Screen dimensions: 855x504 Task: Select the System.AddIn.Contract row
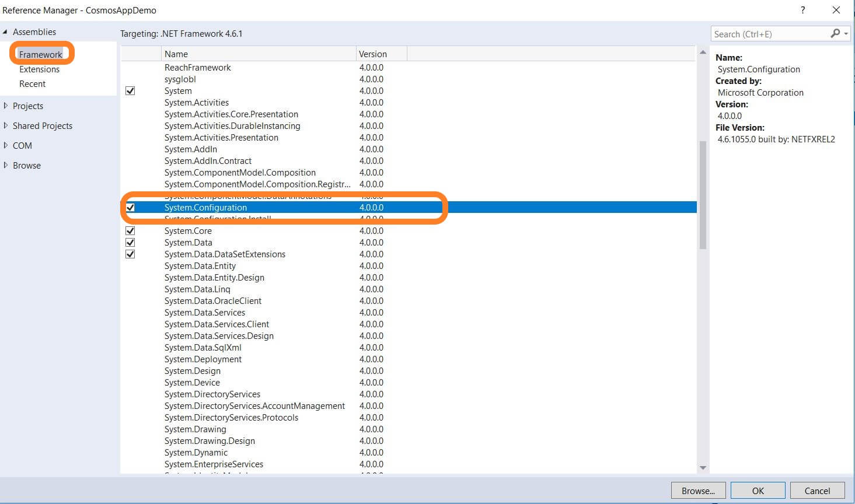point(409,161)
